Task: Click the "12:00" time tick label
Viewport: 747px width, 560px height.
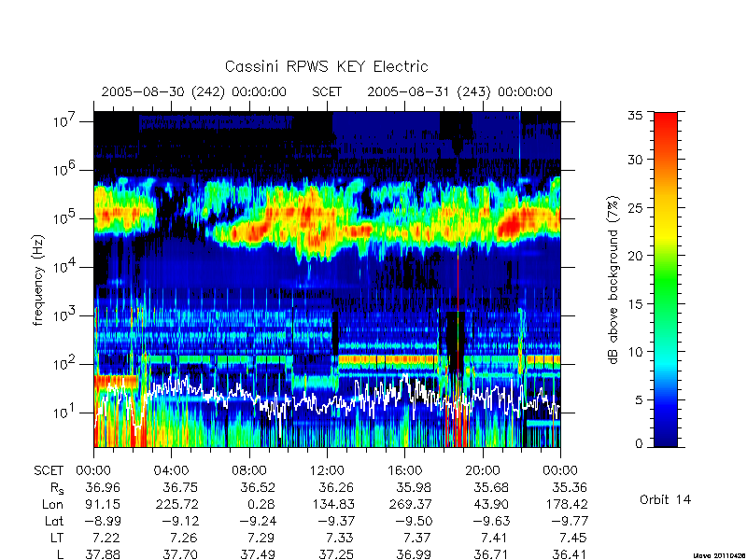Action: (326, 470)
